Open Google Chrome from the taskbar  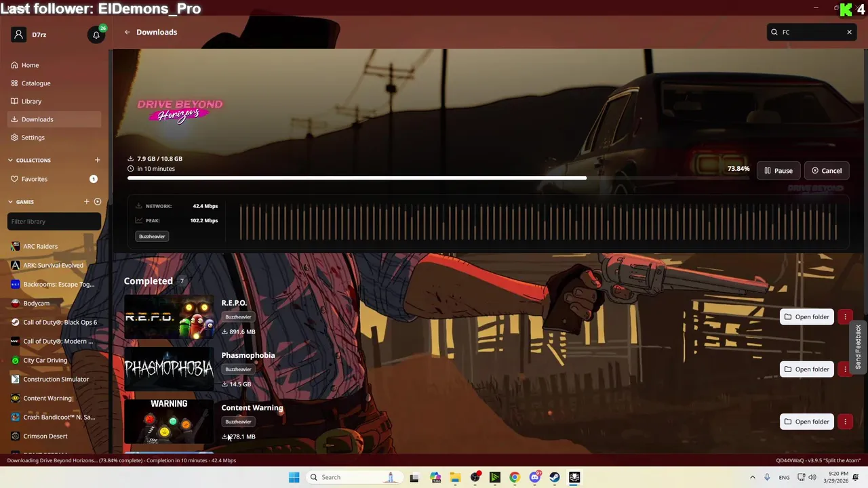[x=515, y=477]
